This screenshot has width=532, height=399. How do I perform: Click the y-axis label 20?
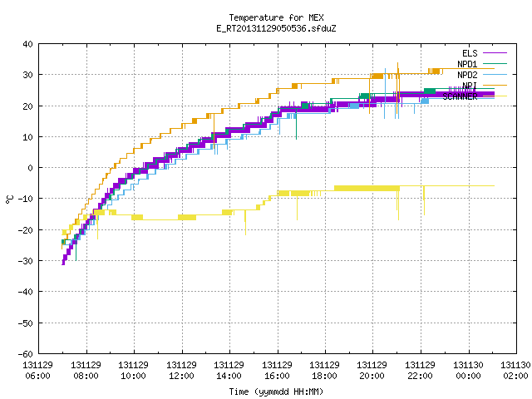27,106
